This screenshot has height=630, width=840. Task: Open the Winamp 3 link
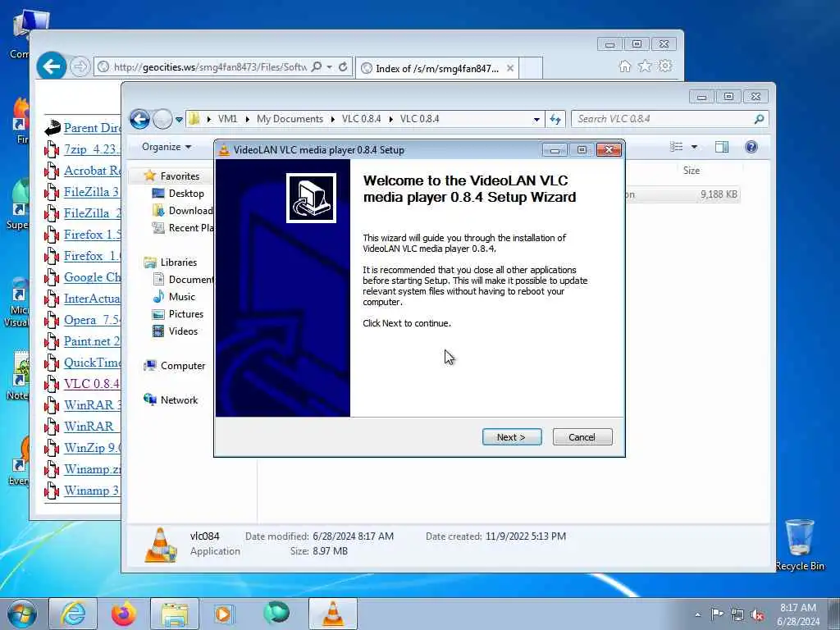pos(92,491)
